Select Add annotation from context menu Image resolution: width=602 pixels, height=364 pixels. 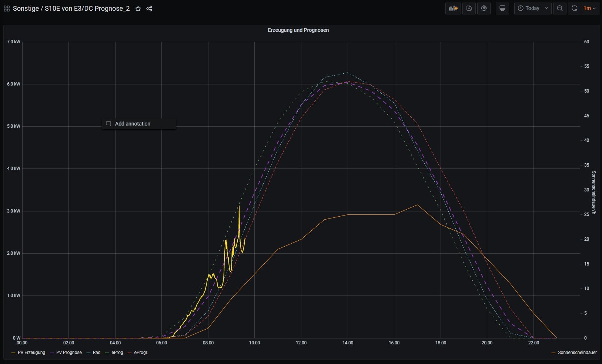[133, 124]
